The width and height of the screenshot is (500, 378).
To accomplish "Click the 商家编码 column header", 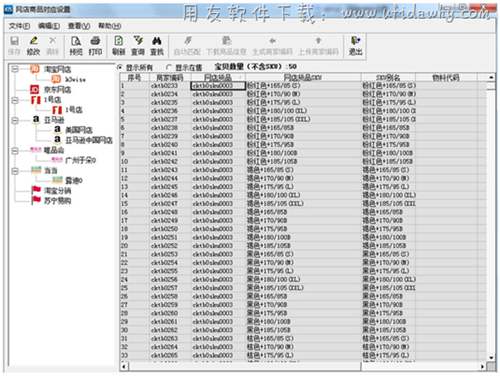I will point(170,78).
